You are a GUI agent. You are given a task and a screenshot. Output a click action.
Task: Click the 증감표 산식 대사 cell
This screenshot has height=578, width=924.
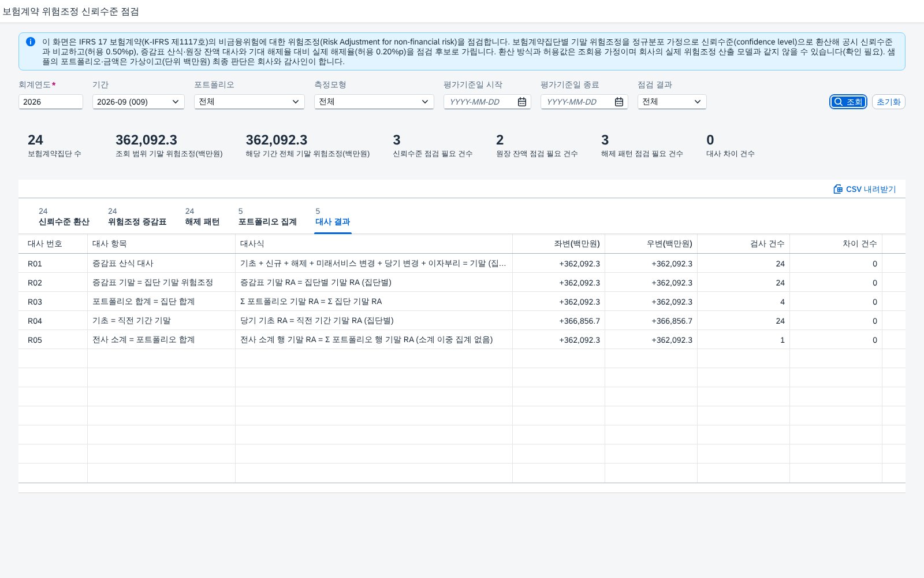click(x=162, y=264)
